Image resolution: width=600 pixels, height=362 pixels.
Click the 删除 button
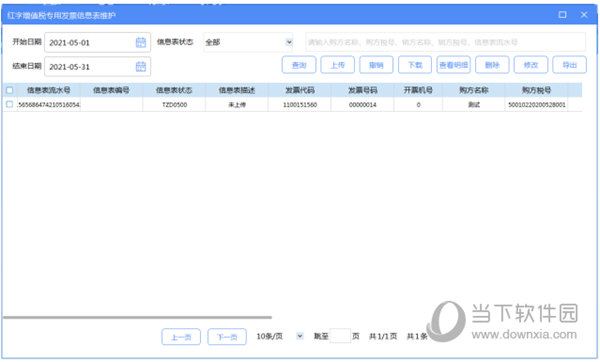pyautogui.click(x=492, y=65)
